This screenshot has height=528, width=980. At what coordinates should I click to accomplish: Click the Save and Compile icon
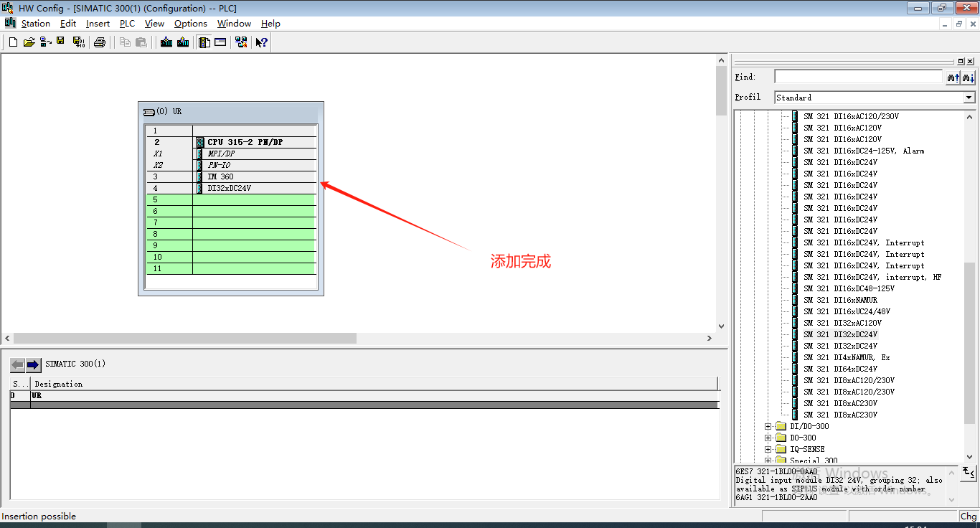tap(79, 42)
